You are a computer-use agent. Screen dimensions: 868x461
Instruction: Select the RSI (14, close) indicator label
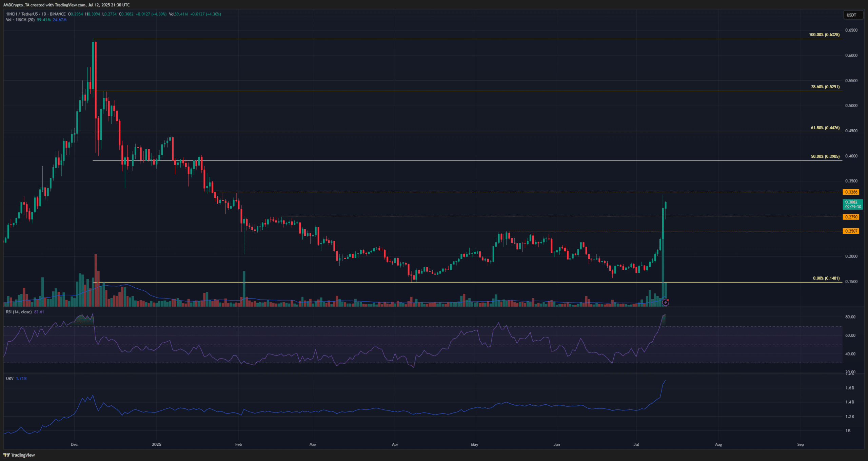click(19, 312)
